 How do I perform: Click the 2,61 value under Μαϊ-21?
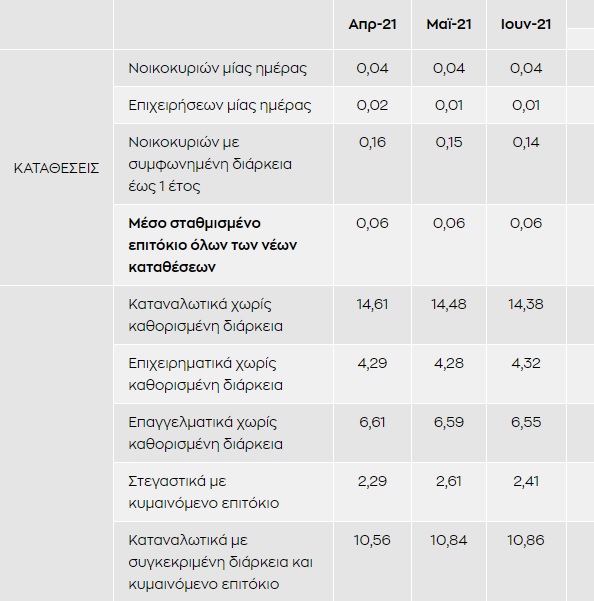point(449,481)
